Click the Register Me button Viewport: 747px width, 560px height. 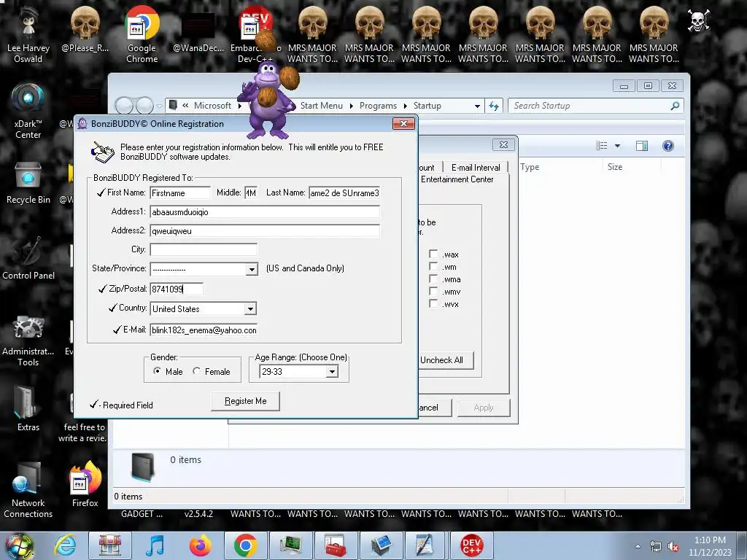(245, 401)
